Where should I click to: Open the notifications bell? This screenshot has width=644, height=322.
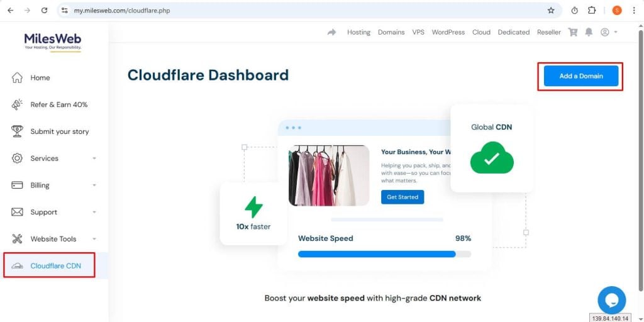(x=589, y=32)
